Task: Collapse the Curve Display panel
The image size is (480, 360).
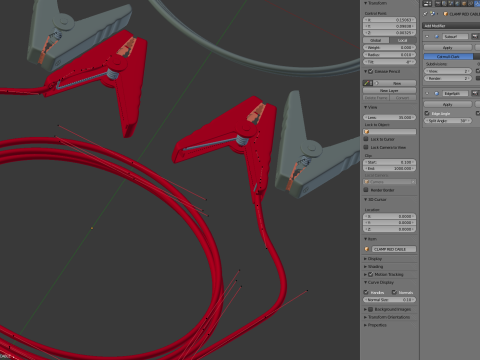Action: tap(365, 282)
